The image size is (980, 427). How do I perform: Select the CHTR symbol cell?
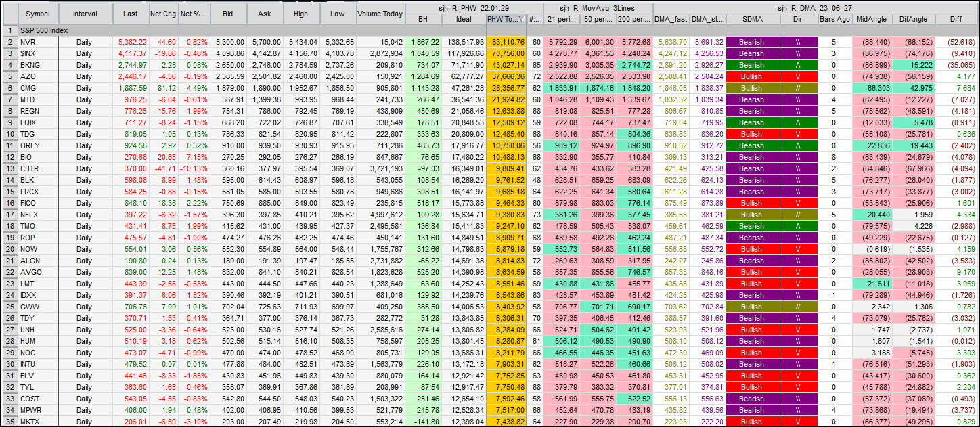tap(38, 168)
